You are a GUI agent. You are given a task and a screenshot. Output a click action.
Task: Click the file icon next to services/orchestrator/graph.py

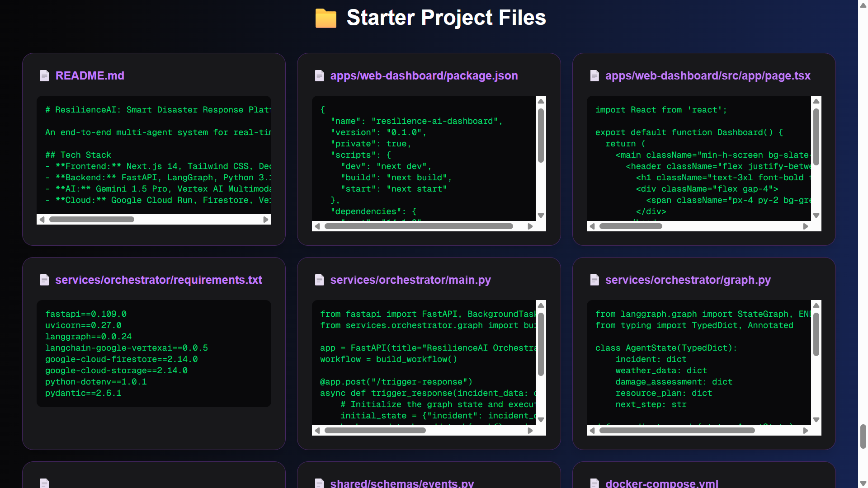point(594,280)
